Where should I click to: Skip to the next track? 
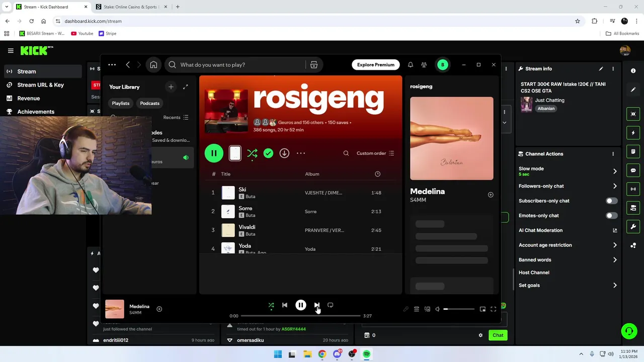(316, 305)
